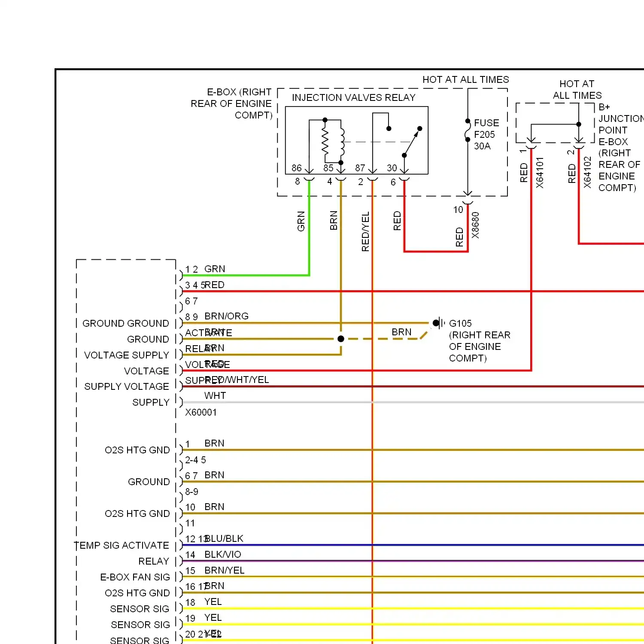Click relay terminal label 86

(x=297, y=168)
